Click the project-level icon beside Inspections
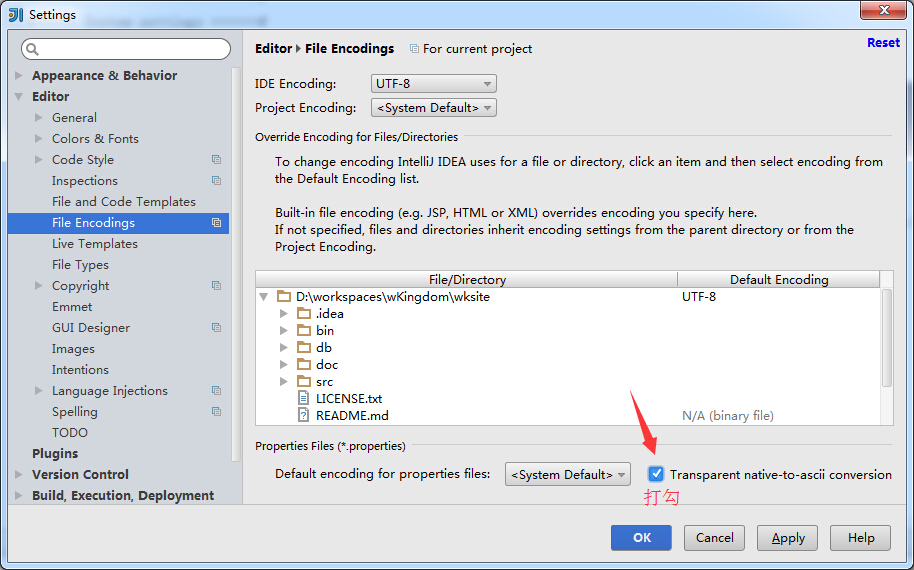Screen dimensions: 914x570 point(216,181)
